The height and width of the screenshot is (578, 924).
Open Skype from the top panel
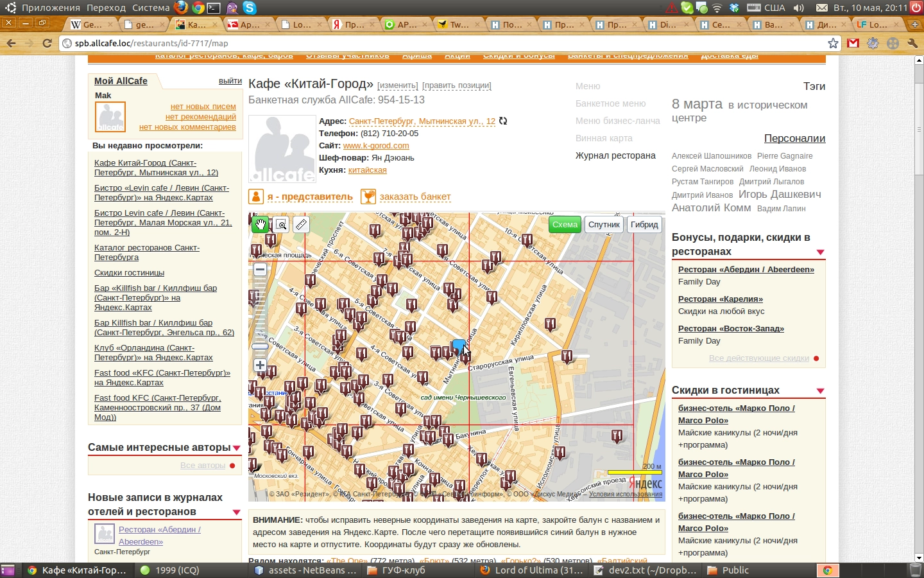pos(250,8)
